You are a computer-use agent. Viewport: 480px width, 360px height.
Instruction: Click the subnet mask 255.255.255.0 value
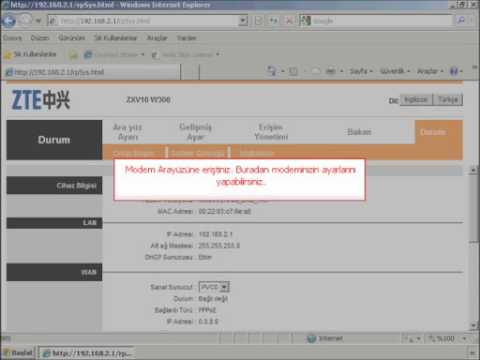219,246
